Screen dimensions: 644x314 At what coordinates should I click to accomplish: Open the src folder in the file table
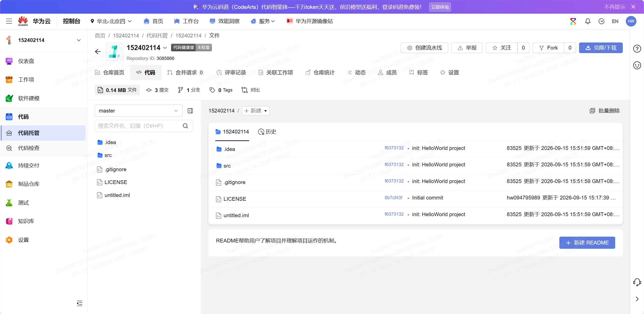click(224, 166)
